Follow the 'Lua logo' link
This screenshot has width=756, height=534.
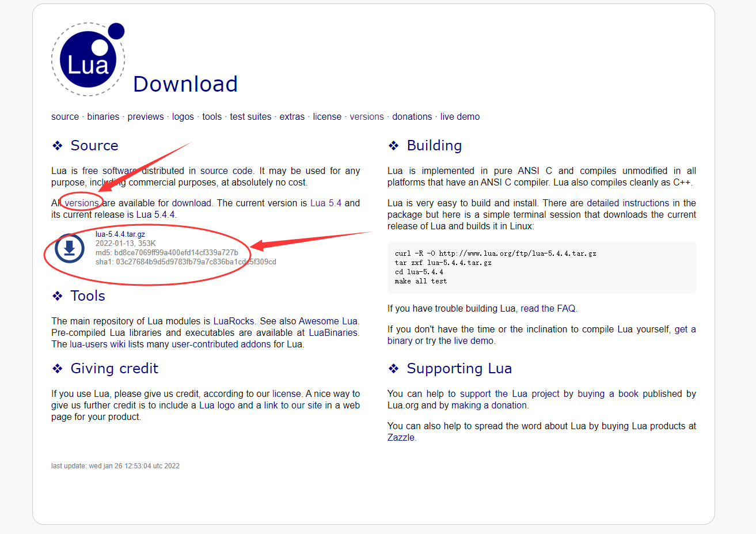pos(217,405)
